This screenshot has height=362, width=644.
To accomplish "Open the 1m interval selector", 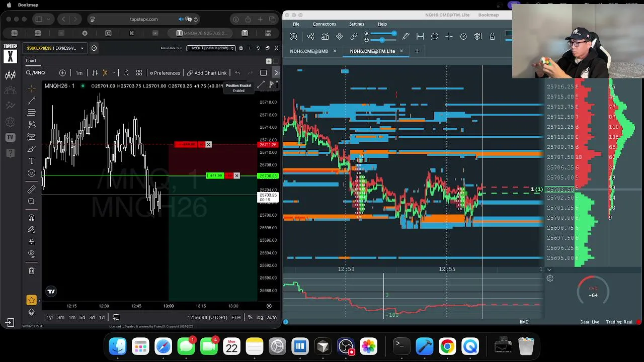I will click(79, 73).
